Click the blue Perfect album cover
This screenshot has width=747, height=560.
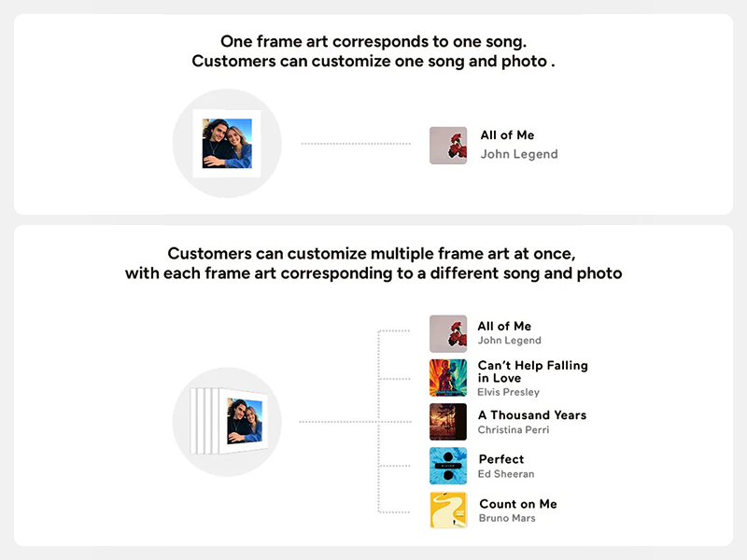tap(448, 466)
